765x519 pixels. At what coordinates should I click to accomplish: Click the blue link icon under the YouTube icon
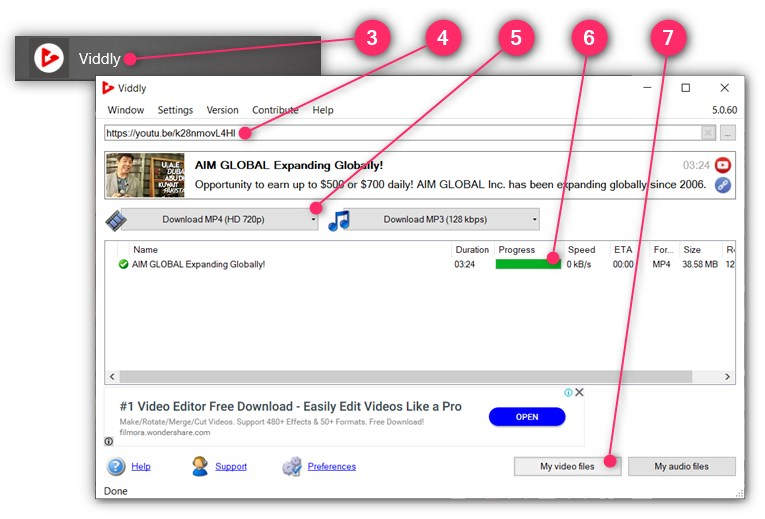[723, 185]
